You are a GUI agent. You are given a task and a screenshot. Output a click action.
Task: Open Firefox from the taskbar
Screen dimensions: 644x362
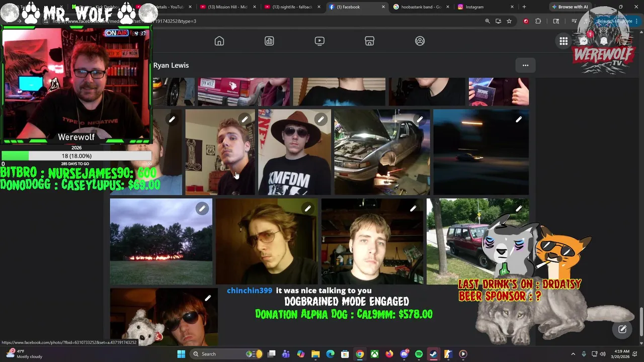click(389, 354)
